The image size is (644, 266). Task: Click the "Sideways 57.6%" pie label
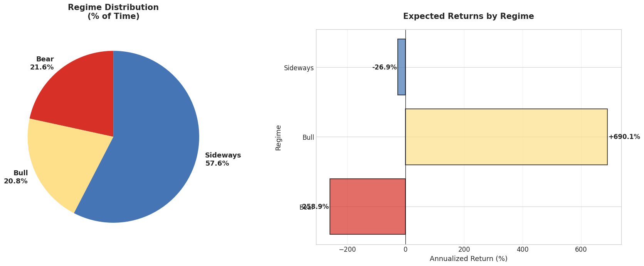(223, 159)
